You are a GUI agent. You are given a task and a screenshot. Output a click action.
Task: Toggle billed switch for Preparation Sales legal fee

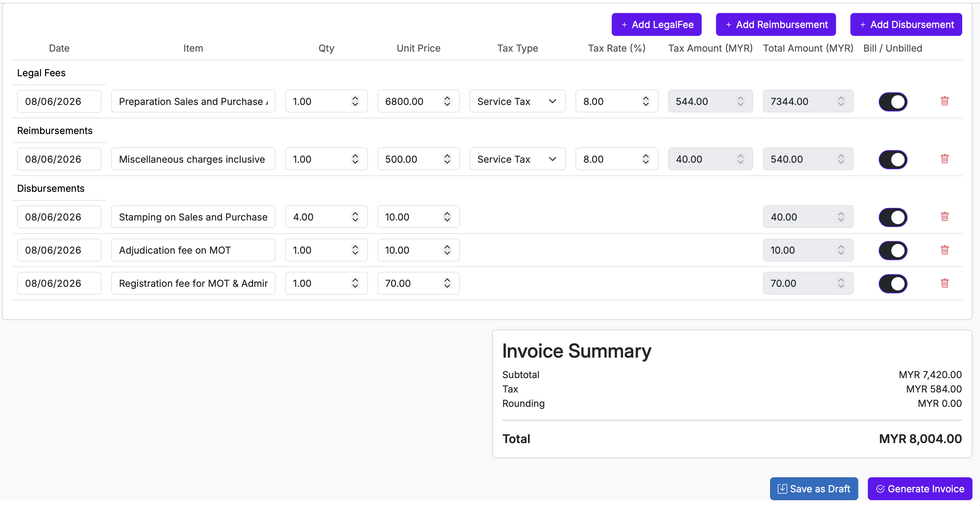pyautogui.click(x=892, y=102)
